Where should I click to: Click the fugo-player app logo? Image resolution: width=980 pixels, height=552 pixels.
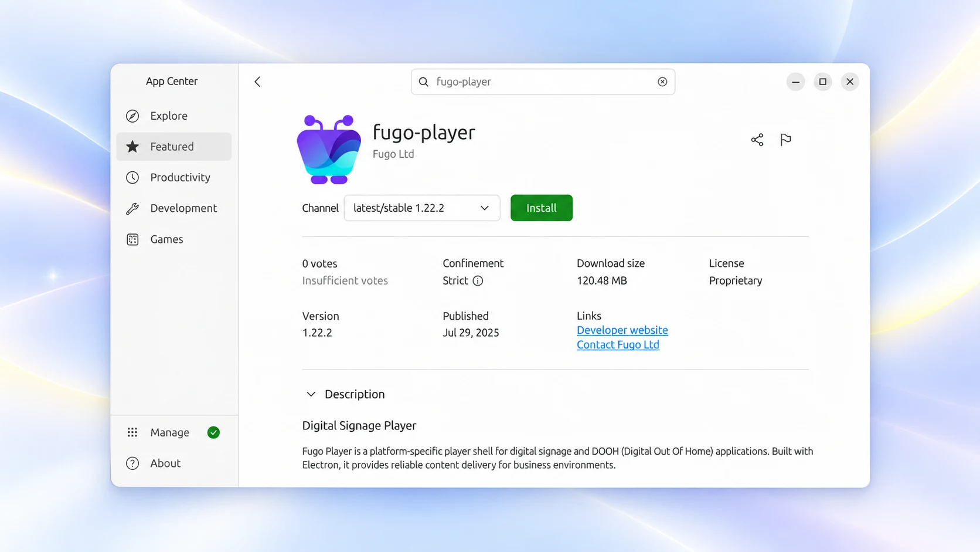[329, 150]
